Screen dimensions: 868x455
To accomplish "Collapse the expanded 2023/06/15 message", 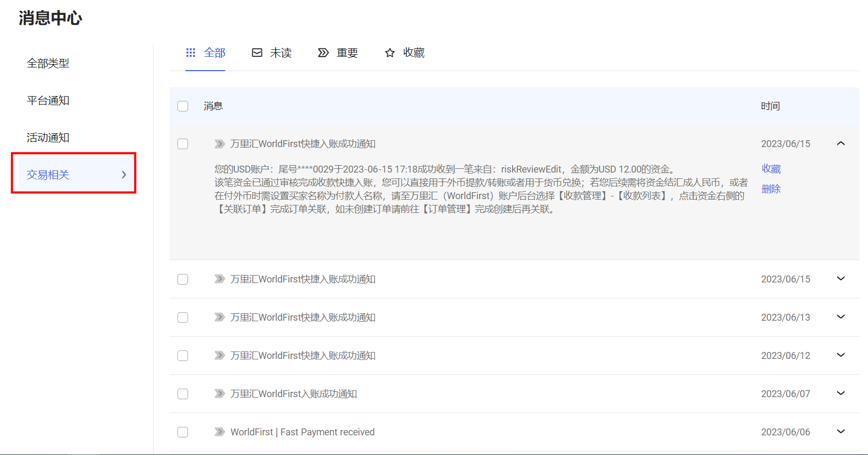I will (x=841, y=143).
